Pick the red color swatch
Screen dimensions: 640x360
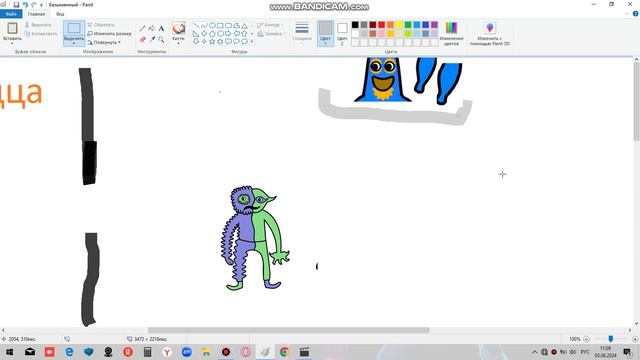pyautogui.click(x=382, y=25)
